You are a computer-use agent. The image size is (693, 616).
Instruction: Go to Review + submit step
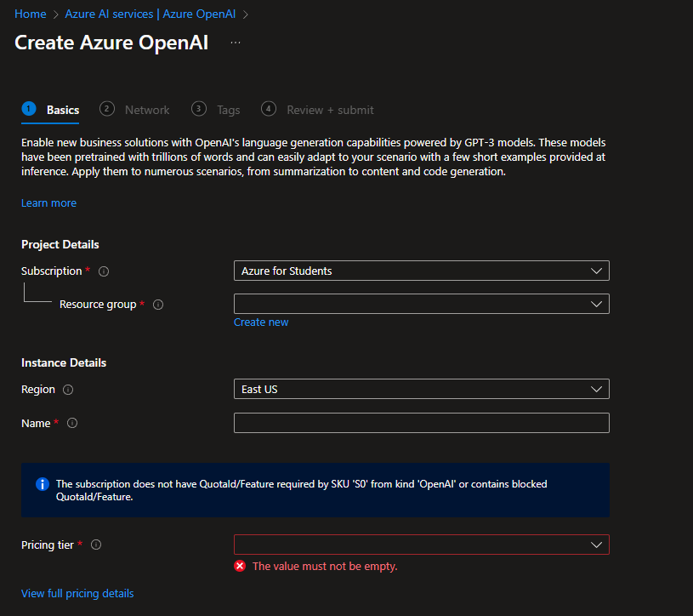pyautogui.click(x=329, y=109)
